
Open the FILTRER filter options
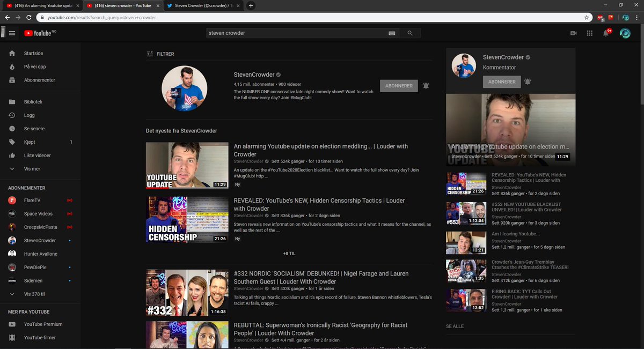click(x=160, y=54)
